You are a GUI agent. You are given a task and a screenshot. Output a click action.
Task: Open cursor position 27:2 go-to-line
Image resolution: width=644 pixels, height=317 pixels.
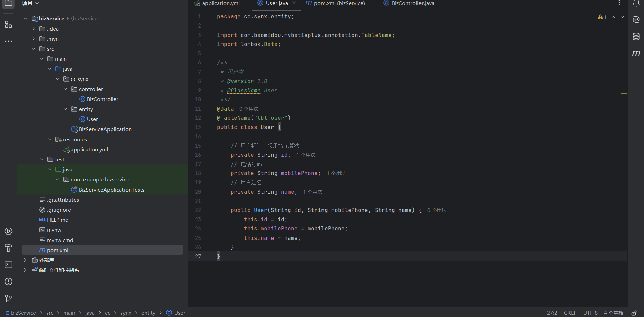(x=552, y=313)
